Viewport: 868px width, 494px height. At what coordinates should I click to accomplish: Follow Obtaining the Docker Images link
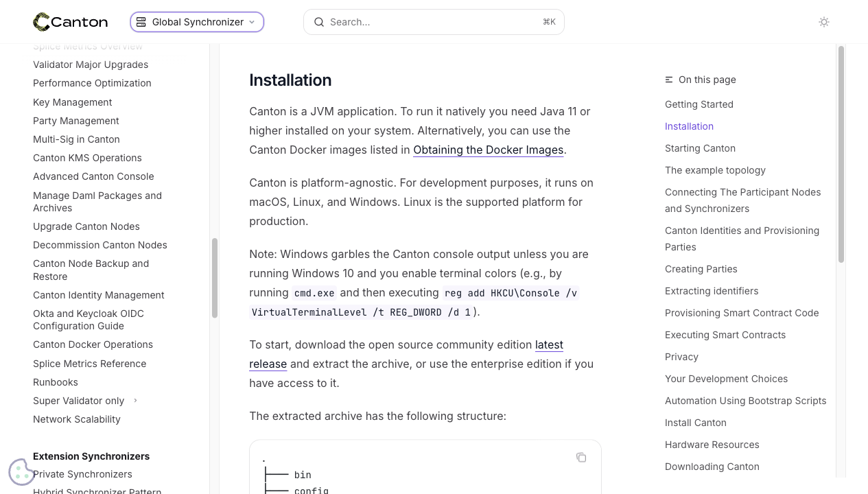tap(489, 150)
